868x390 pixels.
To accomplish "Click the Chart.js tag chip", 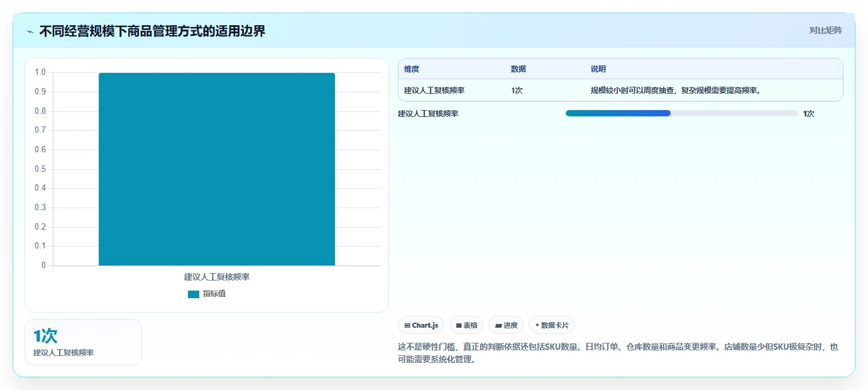I will [421, 325].
